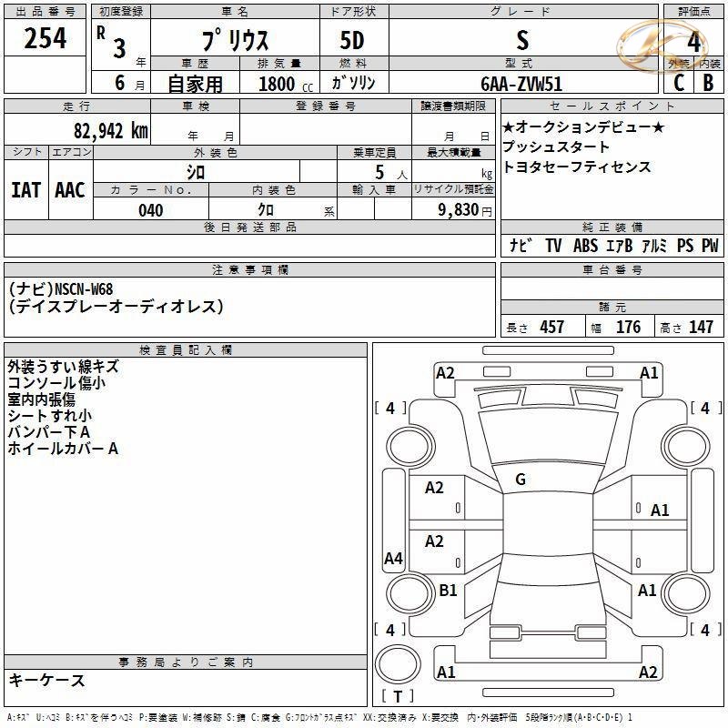
Task: Click color number 040
Action: [x=151, y=210]
